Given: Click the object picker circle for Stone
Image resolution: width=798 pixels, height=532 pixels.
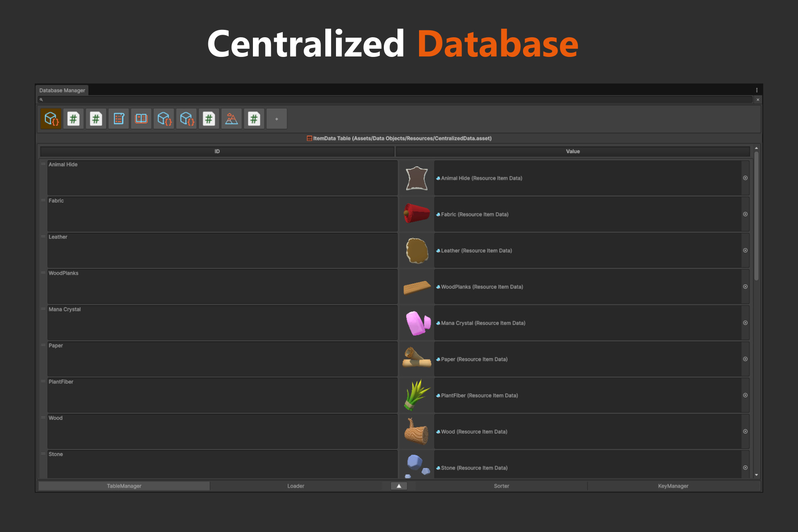Looking at the screenshot, I should 745,468.
